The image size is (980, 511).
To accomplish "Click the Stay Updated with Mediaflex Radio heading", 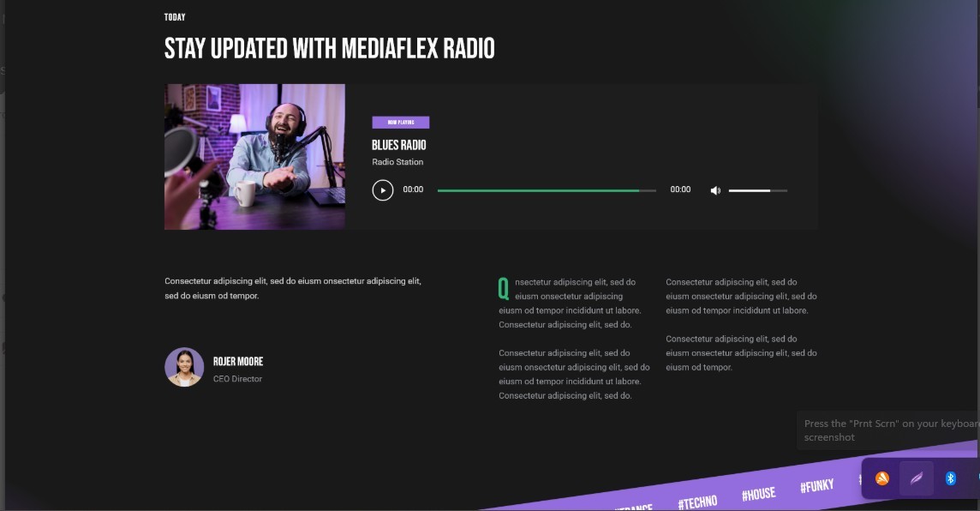I will (329, 48).
